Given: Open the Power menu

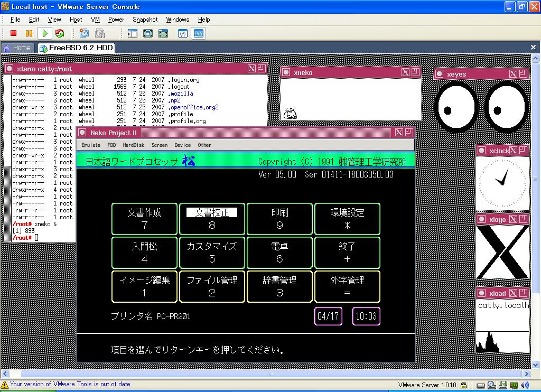Looking at the screenshot, I should 116,20.
